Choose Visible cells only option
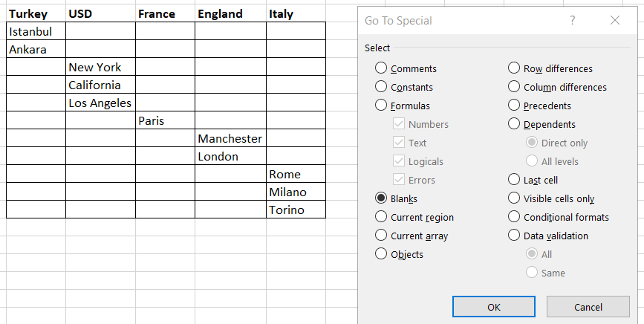The width and height of the screenshot is (644, 324). tap(514, 198)
